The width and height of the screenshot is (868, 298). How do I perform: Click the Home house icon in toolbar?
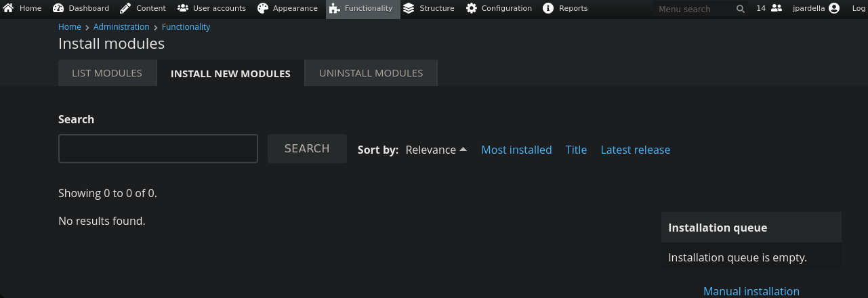(x=9, y=9)
